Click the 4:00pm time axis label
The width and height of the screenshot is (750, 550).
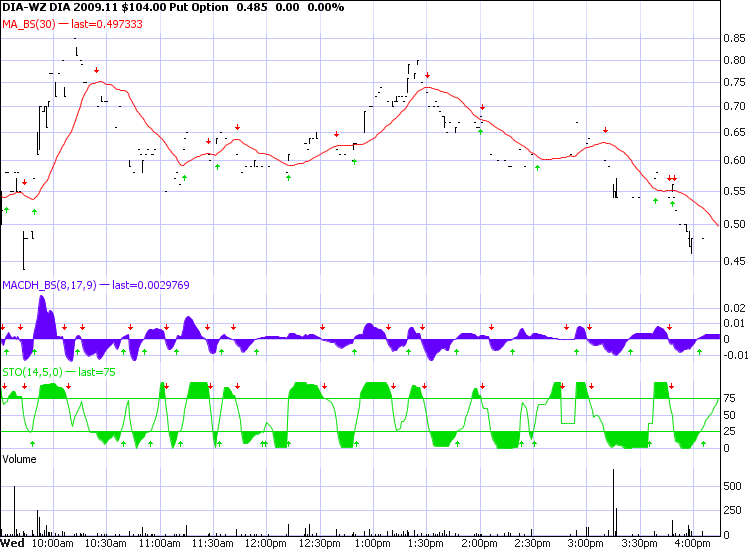(691, 543)
